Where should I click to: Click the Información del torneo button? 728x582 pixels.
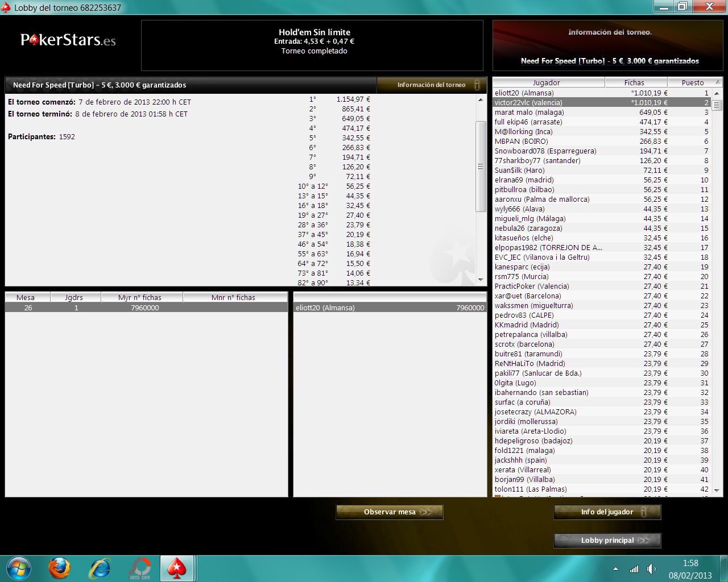432,85
